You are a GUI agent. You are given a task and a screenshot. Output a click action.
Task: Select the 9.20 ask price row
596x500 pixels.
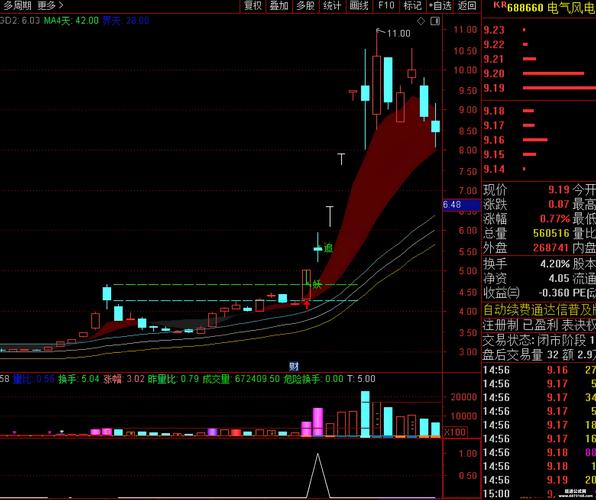pyautogui.click(x=539, y=73)
